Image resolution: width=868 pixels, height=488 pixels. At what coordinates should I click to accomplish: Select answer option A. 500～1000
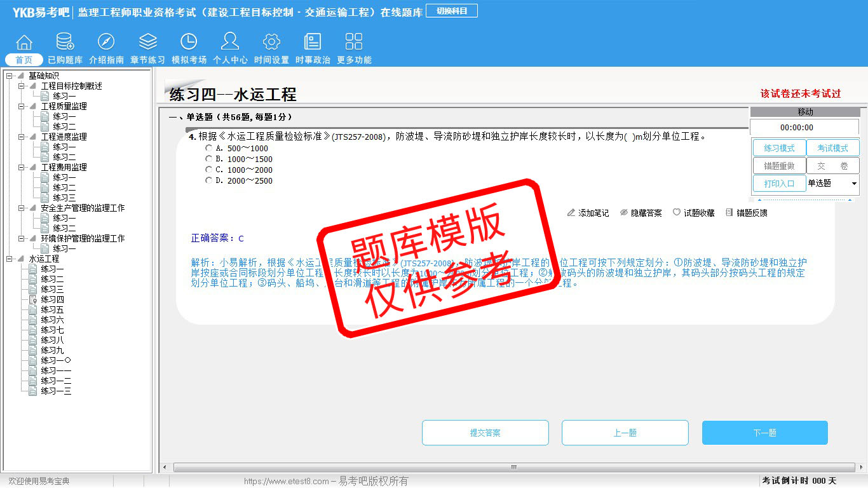(x=208, y=148)
